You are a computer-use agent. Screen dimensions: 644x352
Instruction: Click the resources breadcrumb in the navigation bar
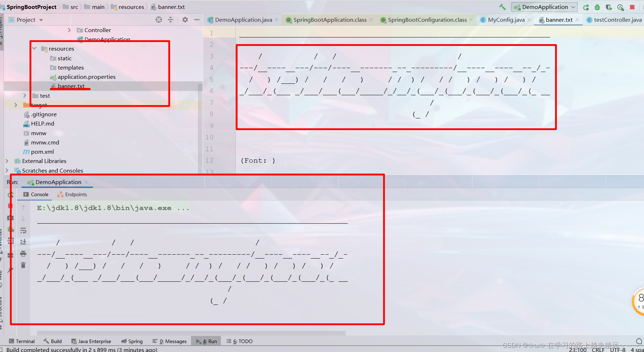(128, 7)
